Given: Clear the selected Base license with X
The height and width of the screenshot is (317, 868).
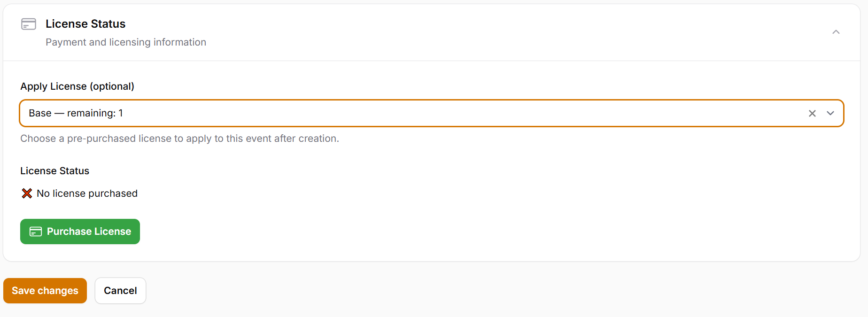Looking at the screenshot, I should pos(812,113).
